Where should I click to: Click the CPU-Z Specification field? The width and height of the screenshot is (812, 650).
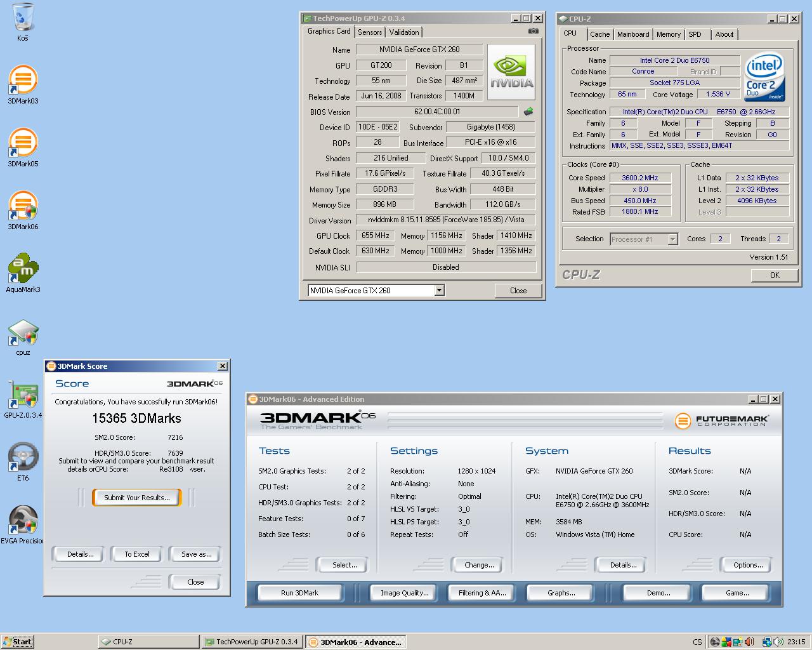tap(699, 112)
